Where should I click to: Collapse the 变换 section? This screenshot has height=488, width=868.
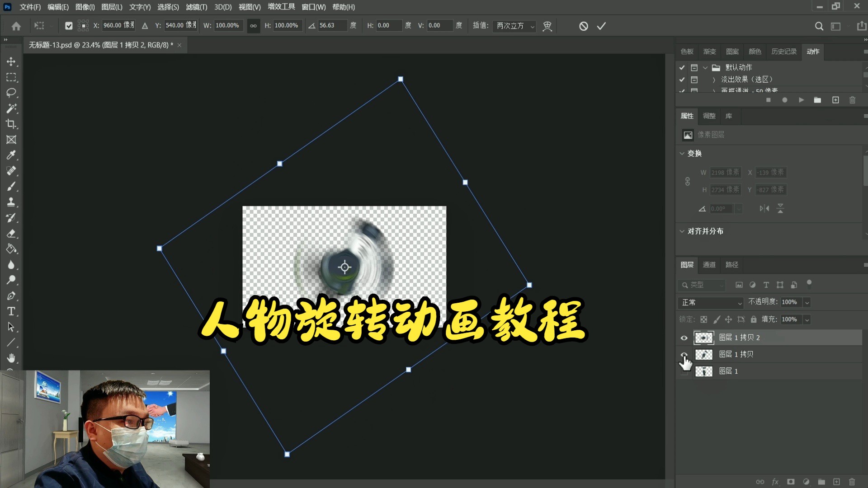coord(682,154)
